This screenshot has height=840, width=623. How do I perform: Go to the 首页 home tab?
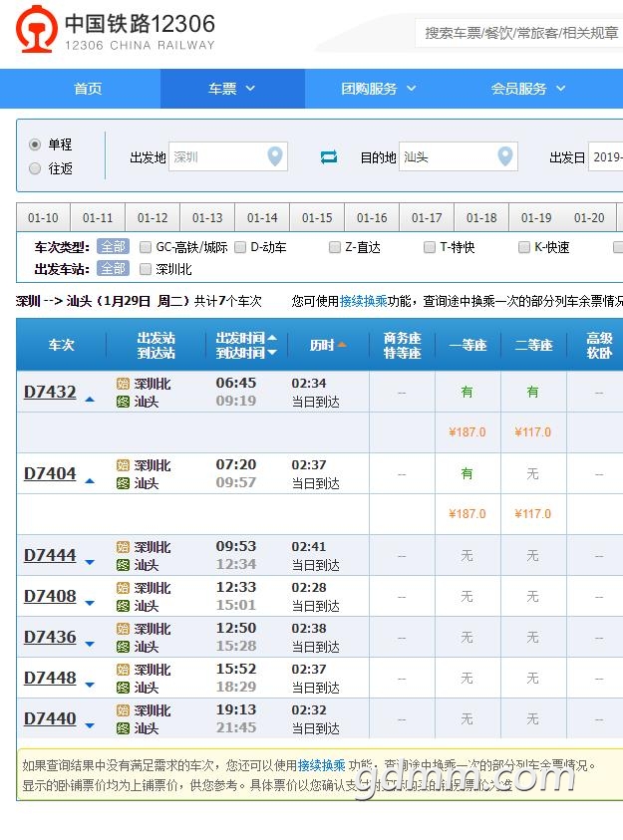88,89
